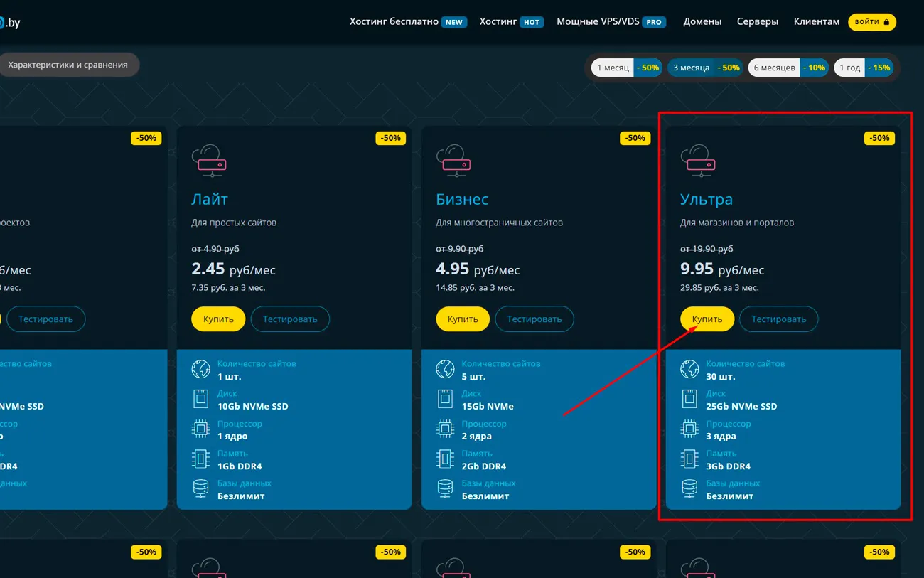Select the 6 месяцев billing period
Image resolution: width=924 pixels, height=578 pixels.
tap(788, 68)
